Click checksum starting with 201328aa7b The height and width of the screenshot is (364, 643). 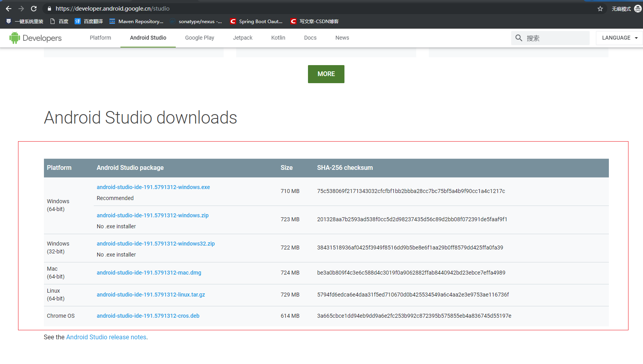pyautogui.click(x=412, y=219)
